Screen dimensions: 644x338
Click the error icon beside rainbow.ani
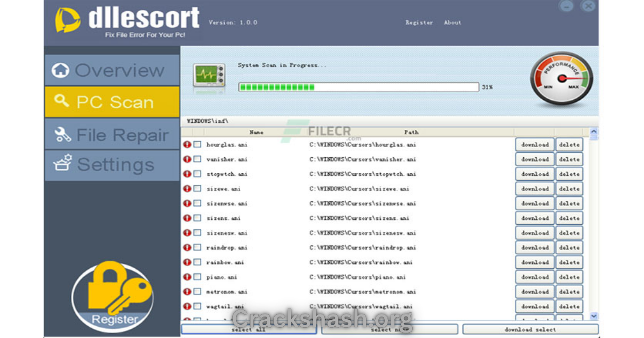pyautogui.click(x=187, y=262)
